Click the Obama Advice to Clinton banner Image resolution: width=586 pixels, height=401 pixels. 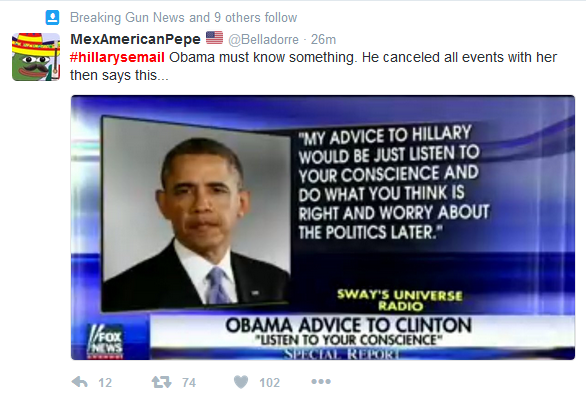(x=348, y=331)
